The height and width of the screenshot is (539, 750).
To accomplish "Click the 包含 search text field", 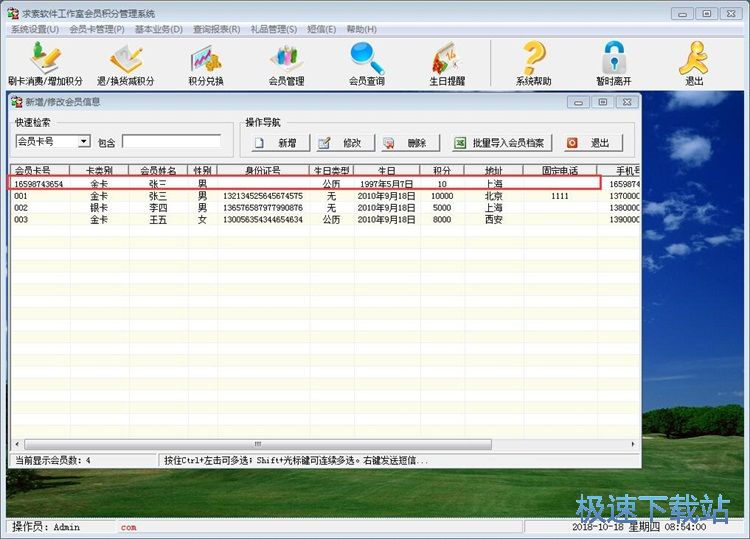I will (x=171, y=142).
